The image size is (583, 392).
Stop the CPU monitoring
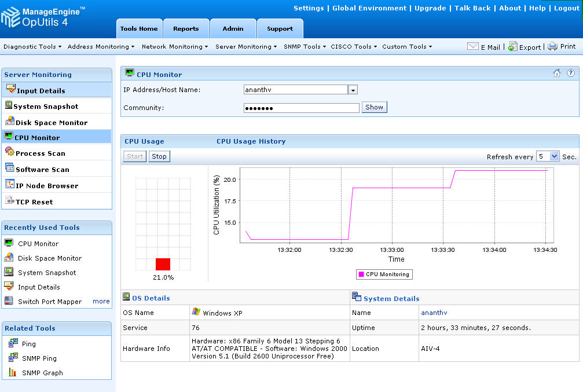tap(159, 156)
